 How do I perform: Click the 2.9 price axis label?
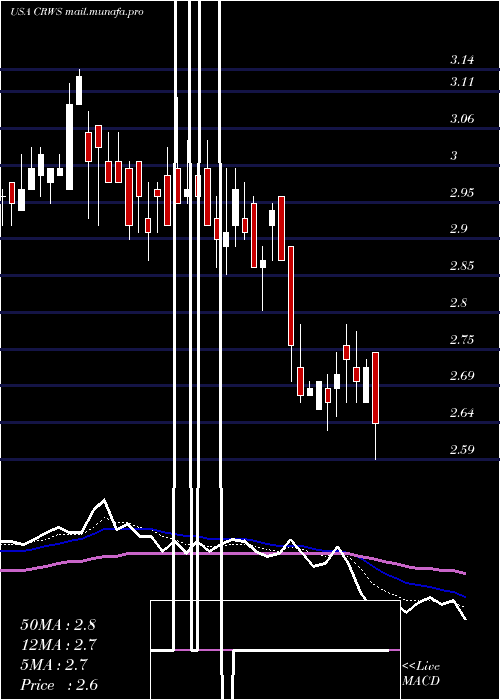coord(458,229)
